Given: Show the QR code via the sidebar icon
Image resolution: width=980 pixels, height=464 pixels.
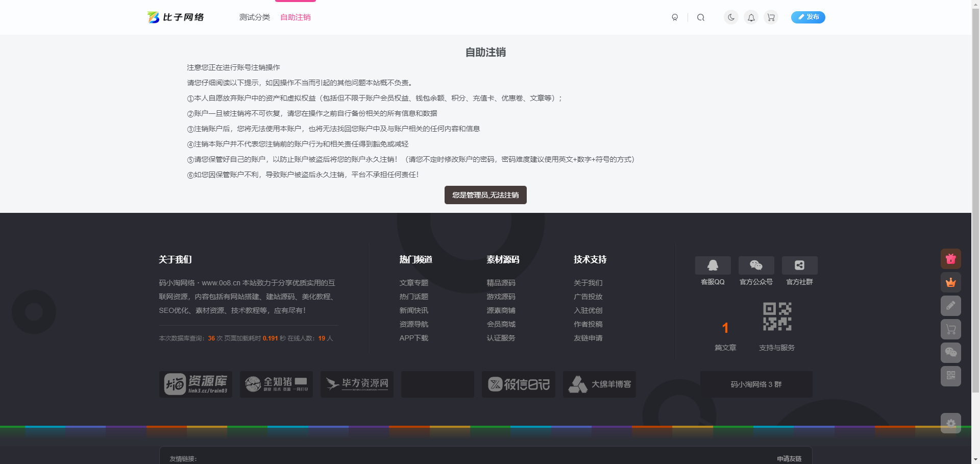Looking at the screenshot, I should [950, 376].
